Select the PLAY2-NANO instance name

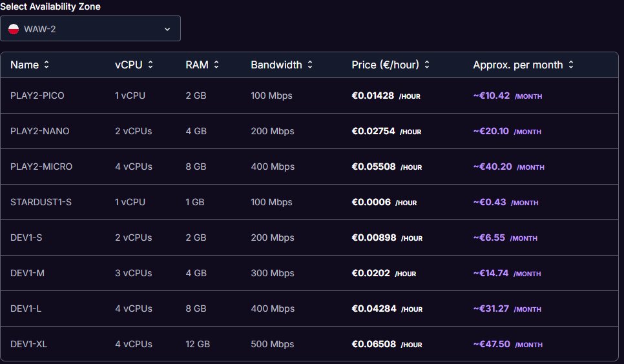pos(40,131)
